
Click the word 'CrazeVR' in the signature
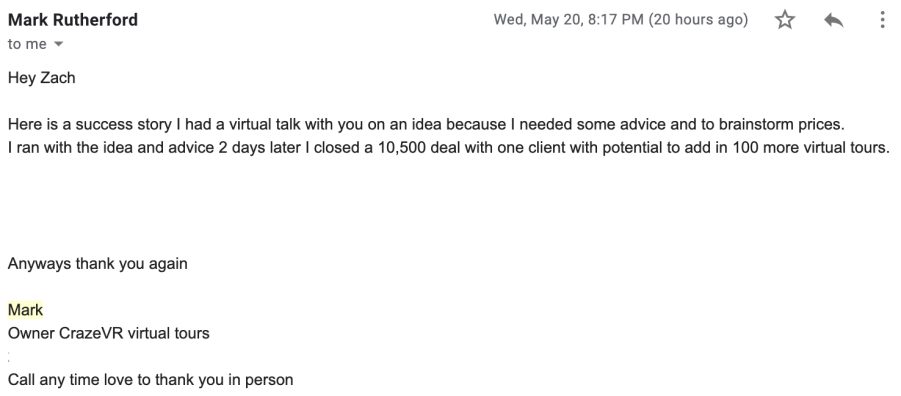pos(90,333)
